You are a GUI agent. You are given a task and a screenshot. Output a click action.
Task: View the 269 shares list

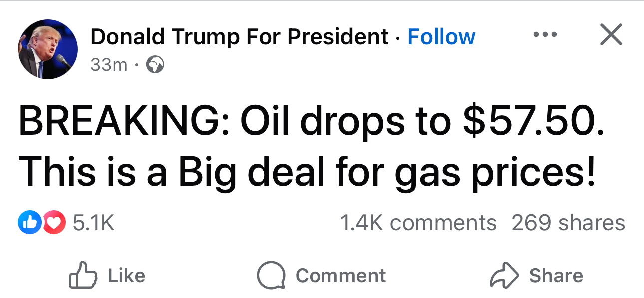[x=568, y=222]
